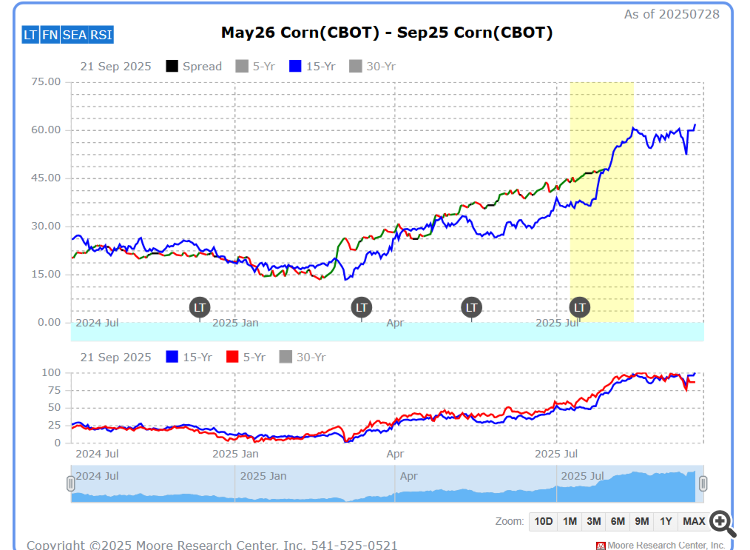The width and height of the screenshot is (750, 550).
Task: Grab the right navigator range handle
Action: 703,484
